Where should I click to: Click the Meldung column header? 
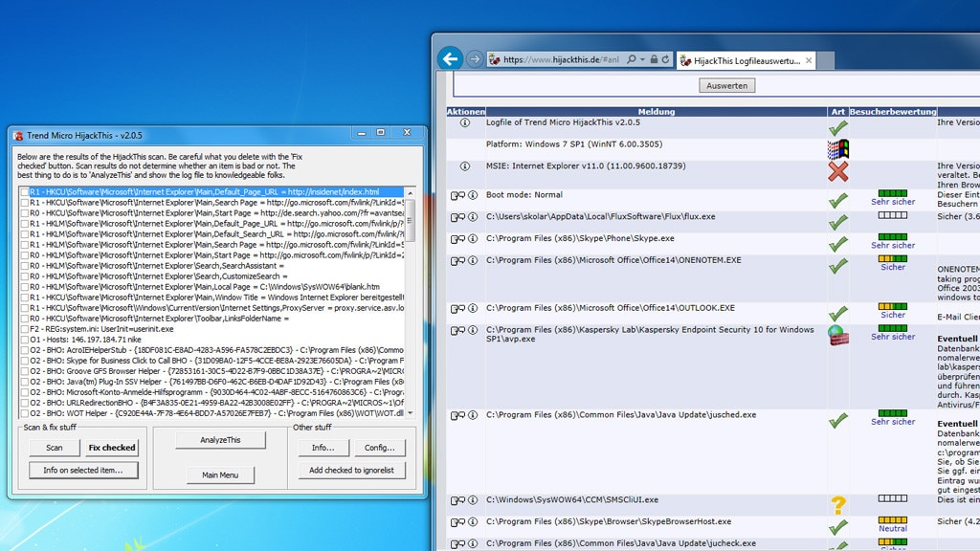click(657, 112)
